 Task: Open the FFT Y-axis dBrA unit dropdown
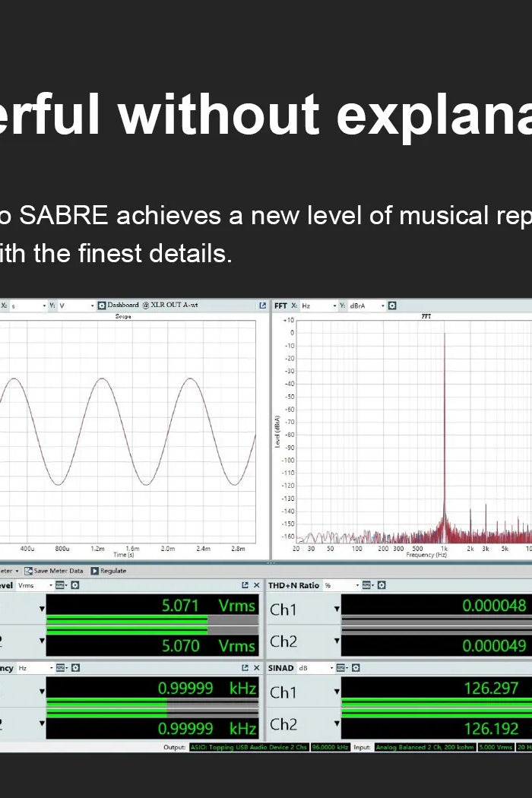pos(382,306)
